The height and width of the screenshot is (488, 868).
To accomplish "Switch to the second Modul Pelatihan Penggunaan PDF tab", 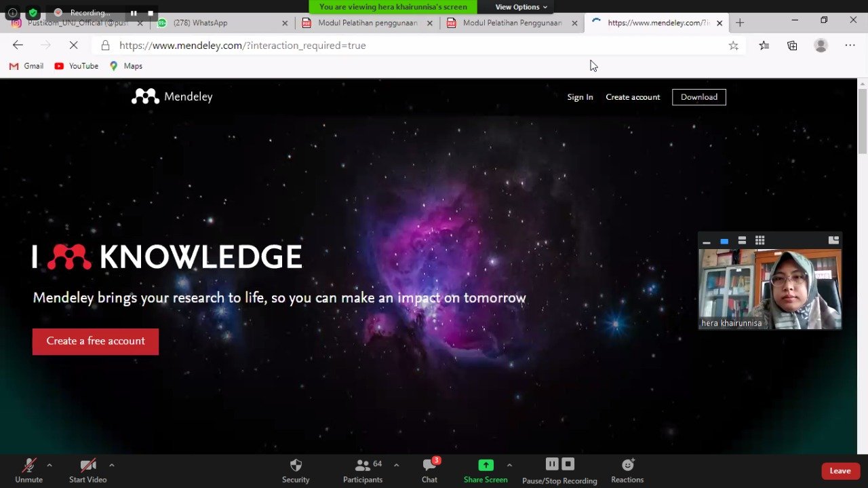I will (x=512, y=22).
